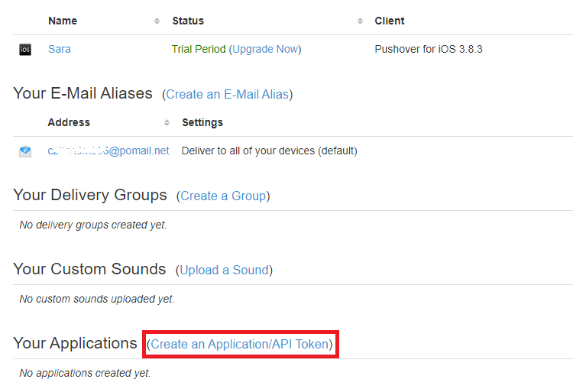Image resolution: width=573 pixels, height=392 pixels.
Task: Click the Trial Period status text
Action: coord(199,49)
